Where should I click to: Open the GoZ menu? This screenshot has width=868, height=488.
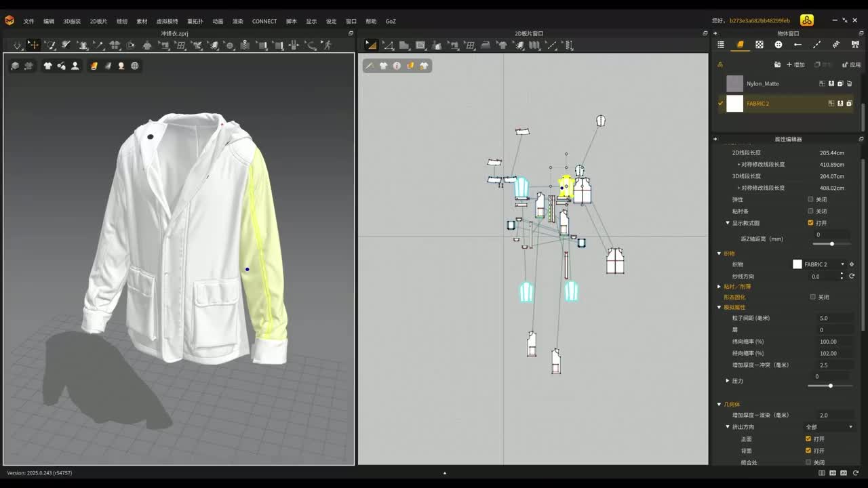coord(391,21)
